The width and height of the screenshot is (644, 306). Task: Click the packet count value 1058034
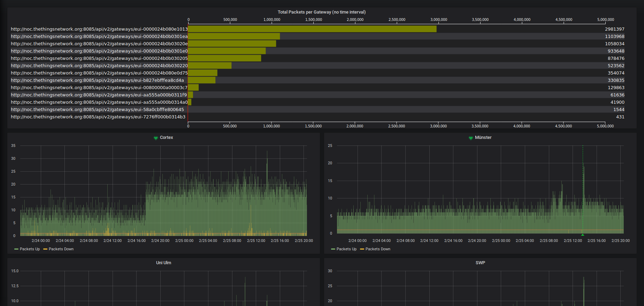click(615, 44)
